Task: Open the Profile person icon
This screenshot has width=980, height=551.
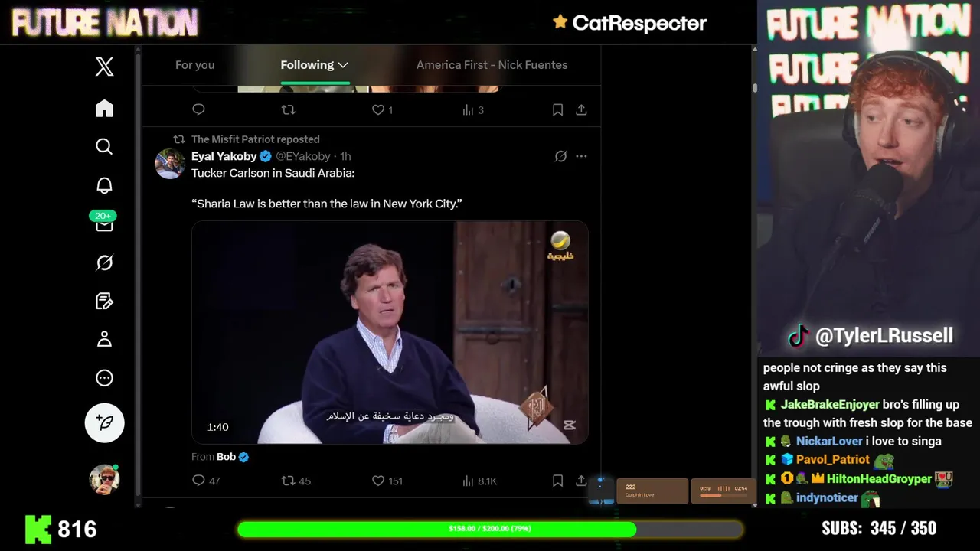Action: tap(104, 339)
